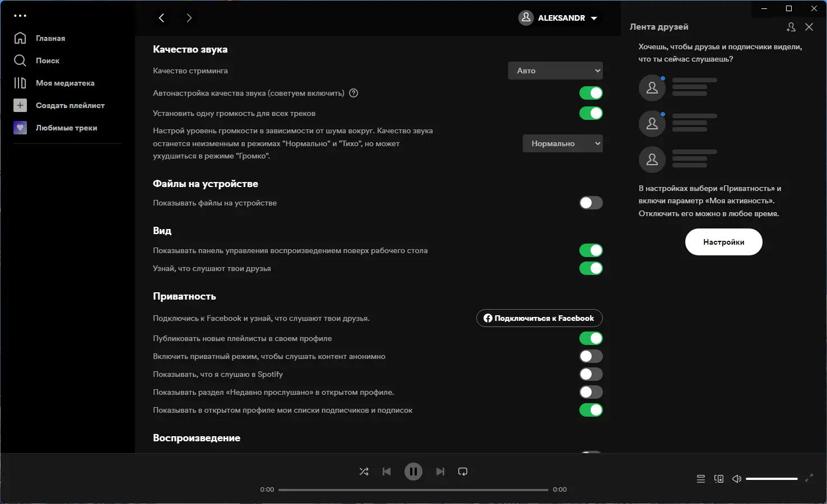Screen dimensions: 827x504
Task: Skip to the next track
Action: pos(440,472)
